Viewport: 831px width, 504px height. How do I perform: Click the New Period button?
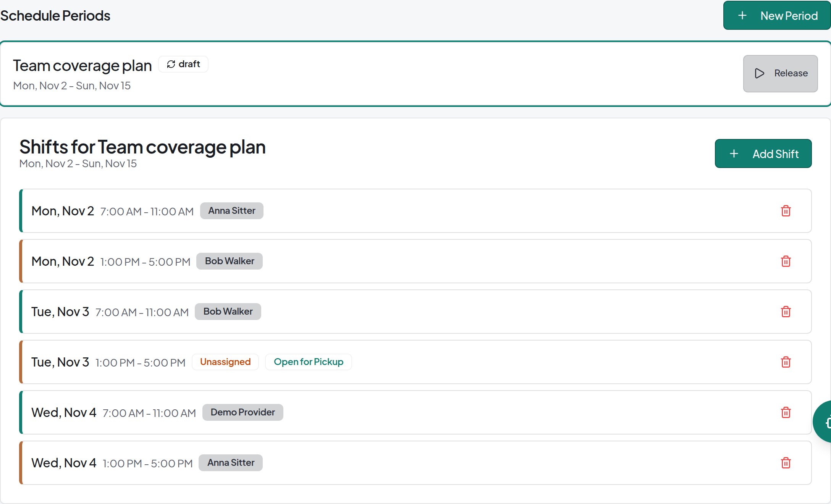pyautogui.click(x=777, y=16)
